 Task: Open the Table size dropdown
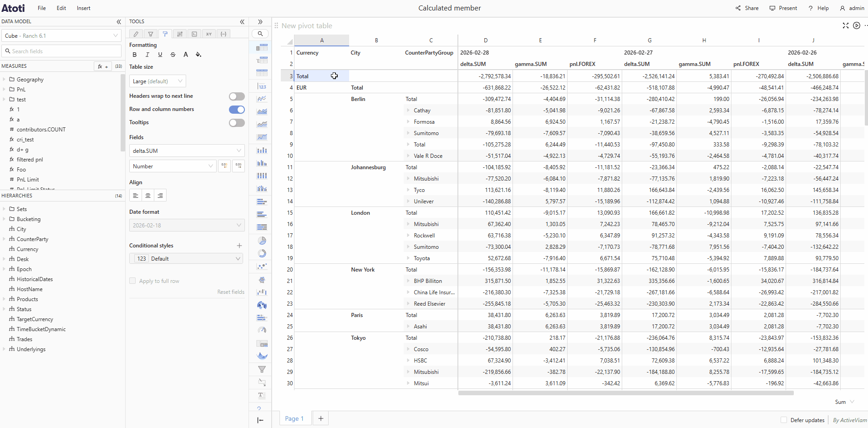point(157,81)
